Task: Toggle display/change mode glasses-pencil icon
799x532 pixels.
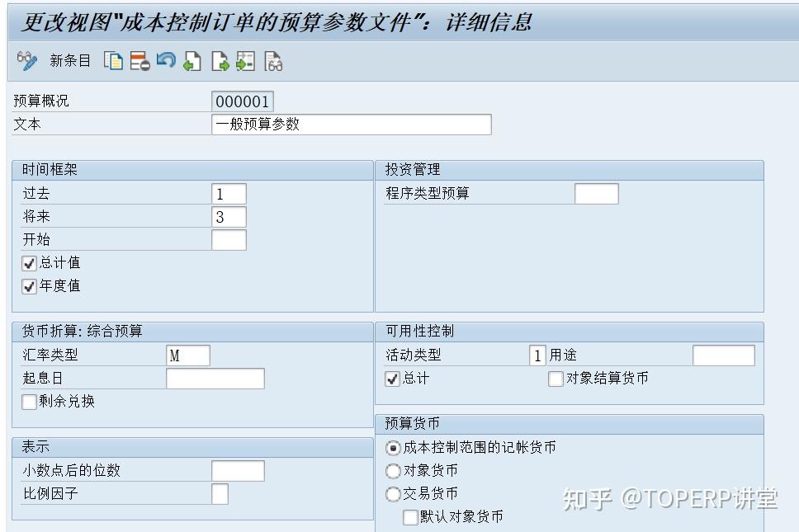Action: tap(26, 61)
